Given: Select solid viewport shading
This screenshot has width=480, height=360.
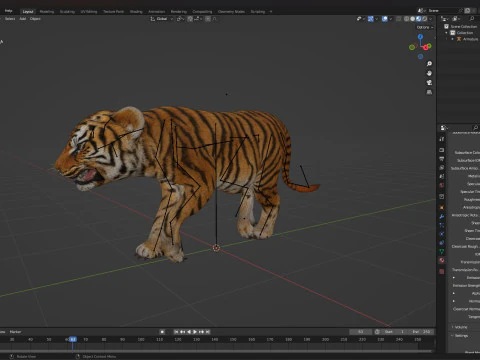Looking at the screenshot, I should point(413,19).
